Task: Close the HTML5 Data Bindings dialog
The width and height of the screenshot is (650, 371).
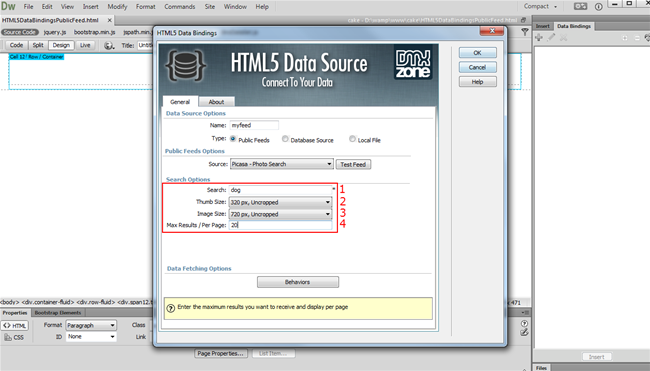Action: 492,31
